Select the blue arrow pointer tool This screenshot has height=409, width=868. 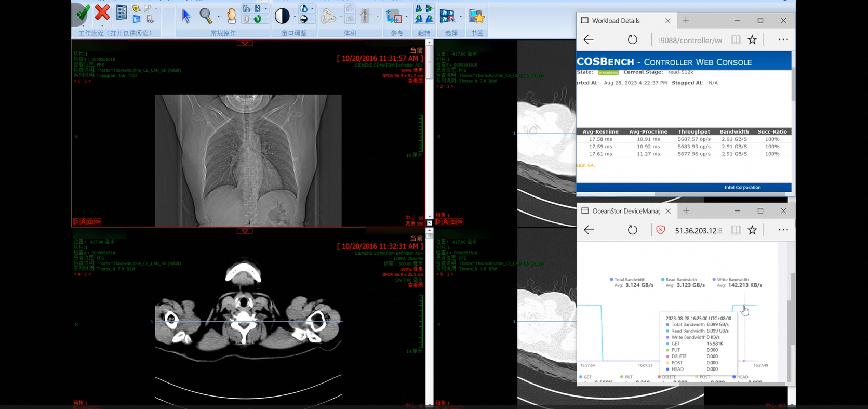coord(186,16)
